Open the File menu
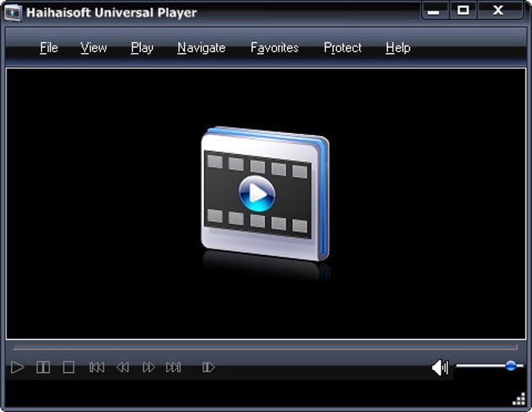 coord(49,48)
